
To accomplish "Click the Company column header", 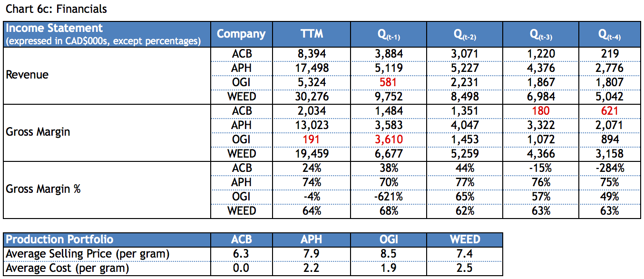I will [241, 34].
